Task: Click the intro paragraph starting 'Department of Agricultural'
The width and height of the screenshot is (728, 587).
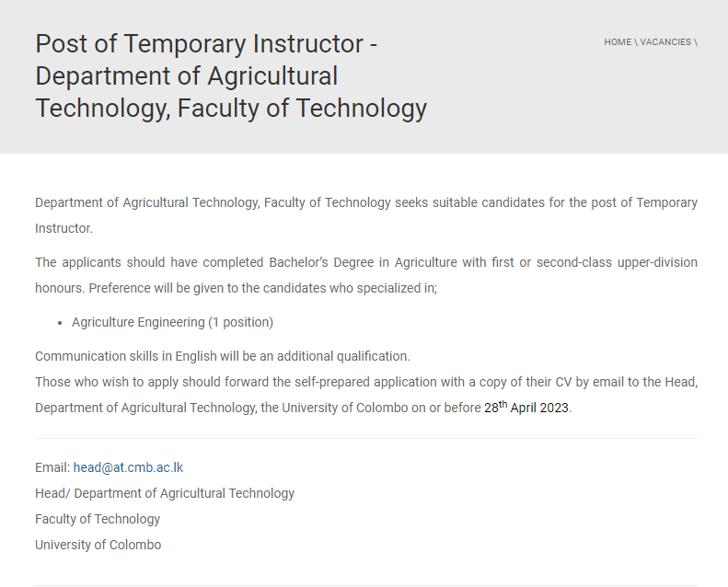Action: [366, 215]
